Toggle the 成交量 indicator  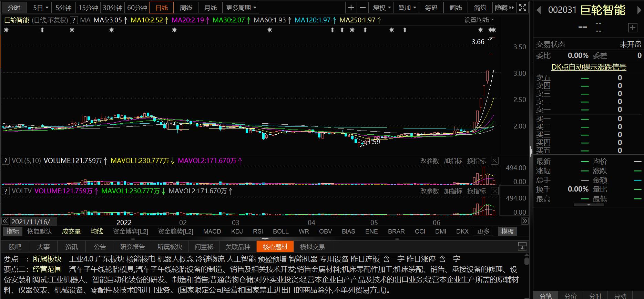71,231
